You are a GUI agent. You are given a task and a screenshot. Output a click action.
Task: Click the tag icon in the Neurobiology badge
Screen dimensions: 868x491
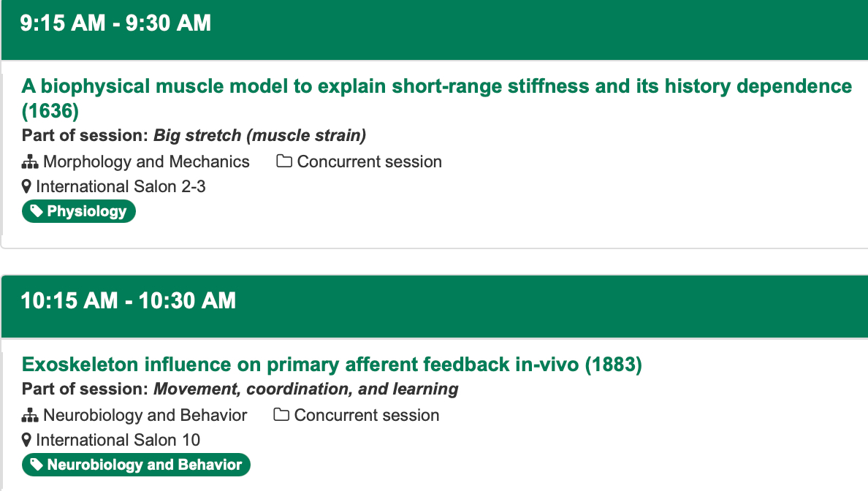coord(37,465)
